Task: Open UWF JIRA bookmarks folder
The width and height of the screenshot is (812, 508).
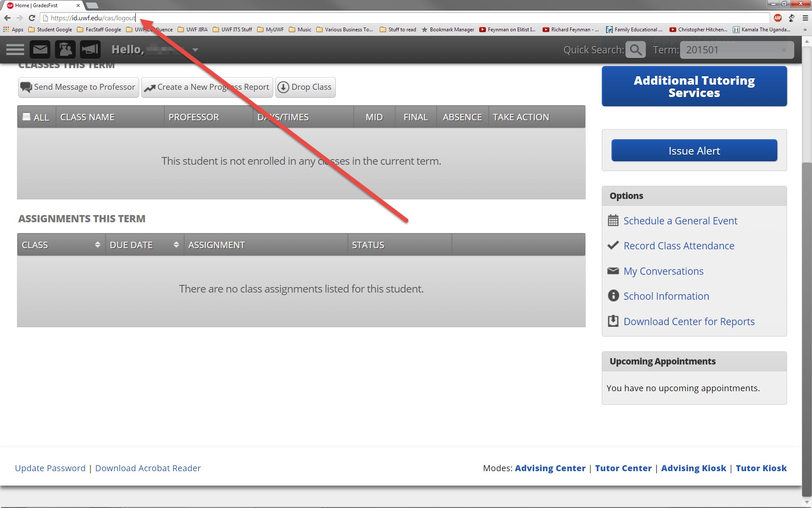Action: (192, 30)
